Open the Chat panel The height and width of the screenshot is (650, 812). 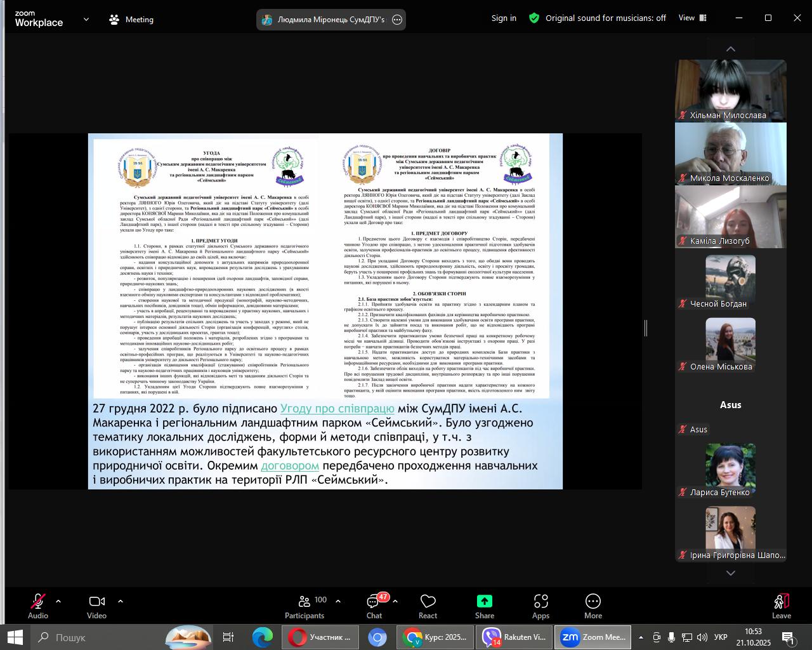tap(374, 606)
